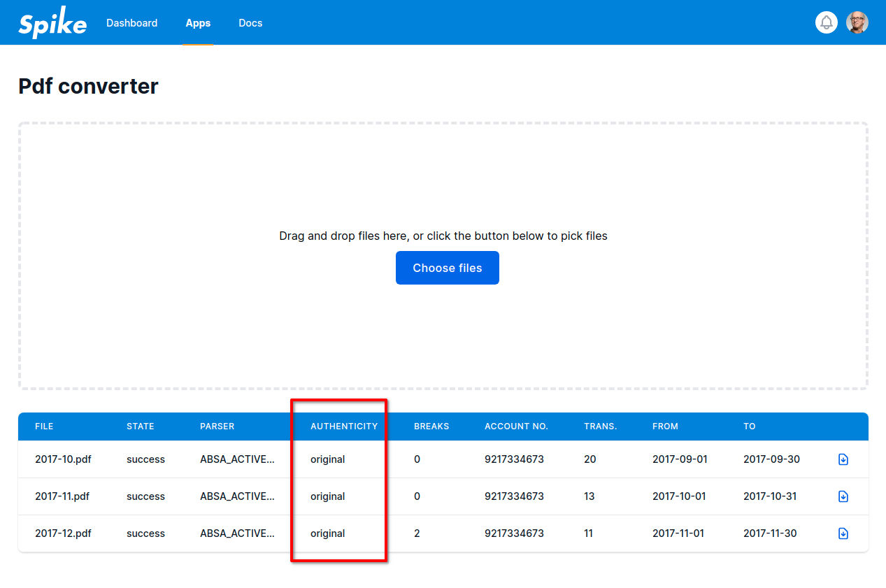The width and height of the screenshot is (886, 588).
Task: Click the STATE column header
Action: pyautogui.click(x=141, y=426)
